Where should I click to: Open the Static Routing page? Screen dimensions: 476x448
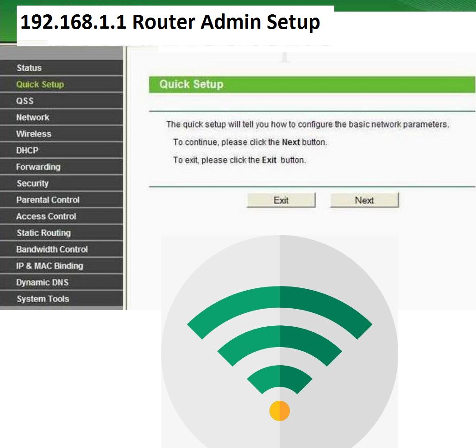click(61, 233)
